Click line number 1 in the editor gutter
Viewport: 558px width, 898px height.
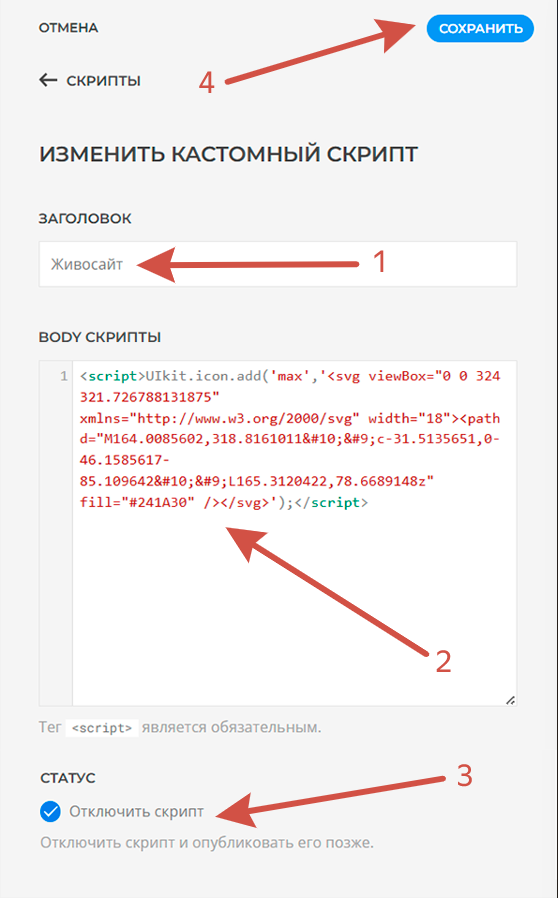[x=64, y=377]
